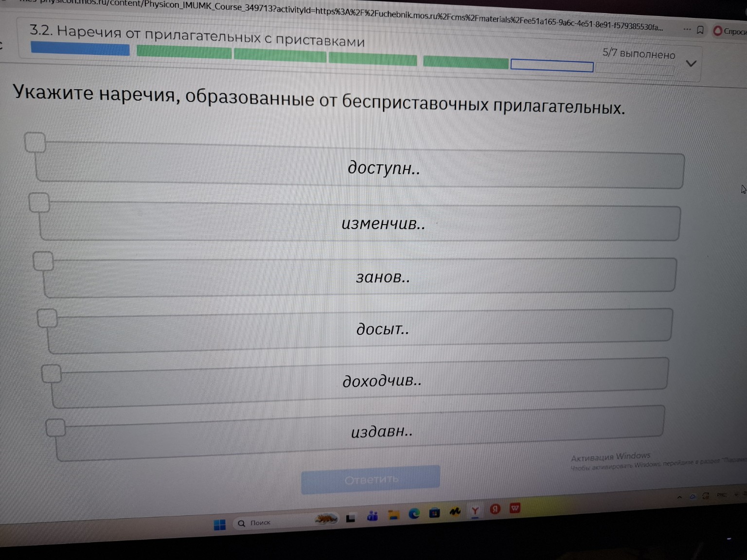Click the Windows Start button
The image size is (747, 560).
[220, 525]
